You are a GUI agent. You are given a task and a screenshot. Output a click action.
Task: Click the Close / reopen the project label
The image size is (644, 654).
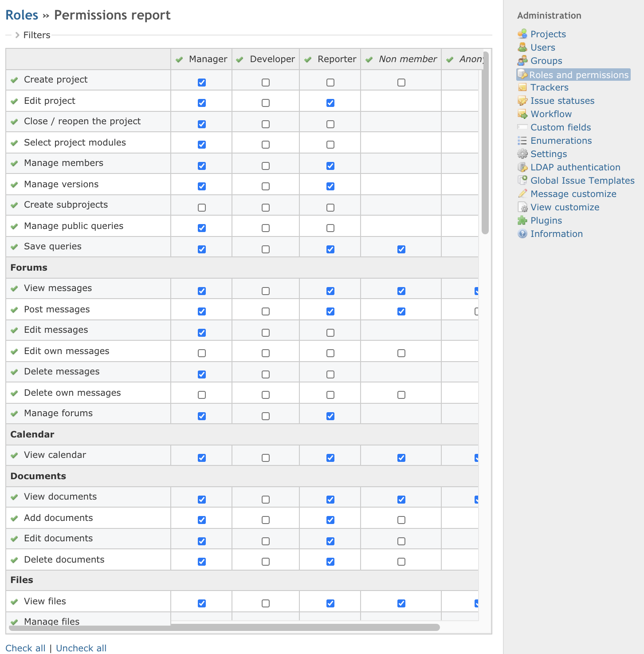click(82, 121)
